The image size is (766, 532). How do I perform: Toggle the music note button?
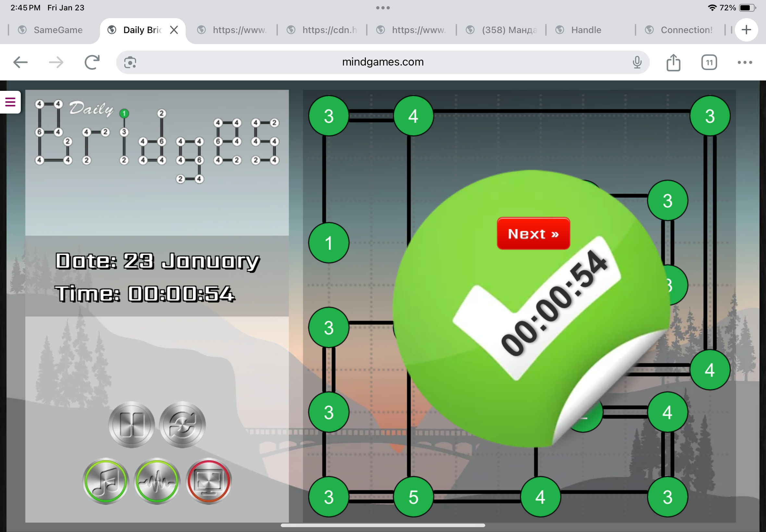(106, 481)
